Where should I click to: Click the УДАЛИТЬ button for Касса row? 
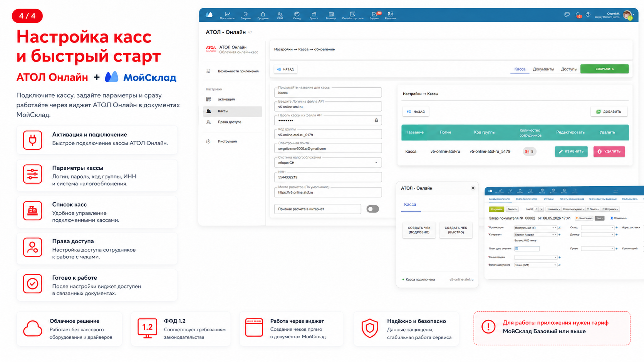609,152
